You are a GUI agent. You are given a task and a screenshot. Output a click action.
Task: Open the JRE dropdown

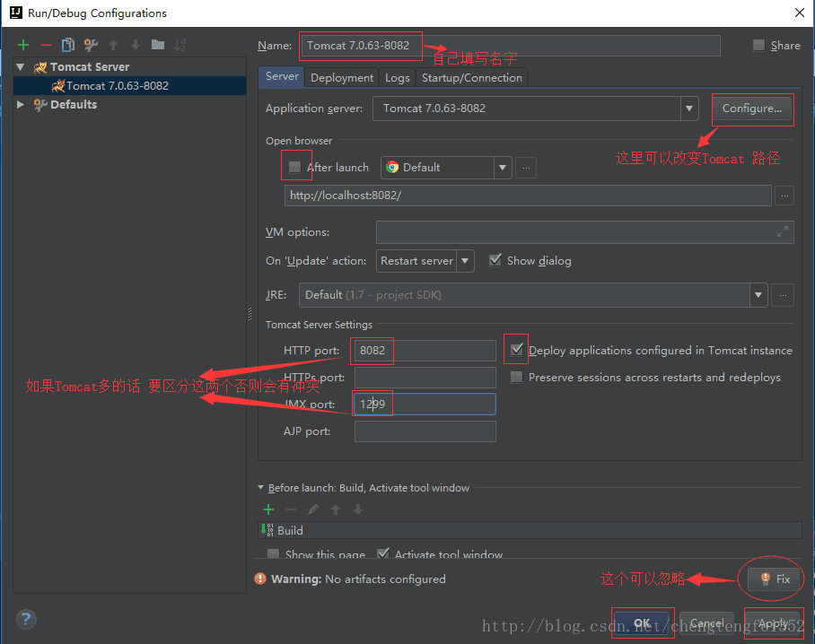[758, 295]
